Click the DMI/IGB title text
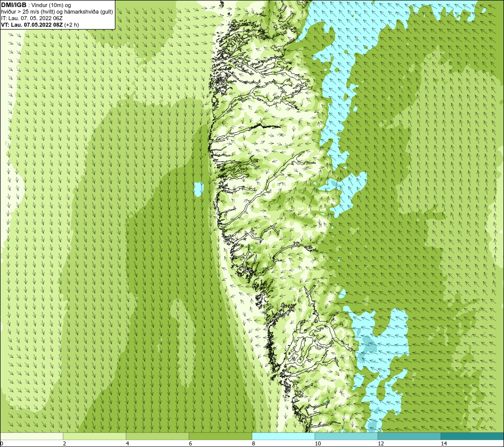This screenshot has height=447, width=504. [x=14, y=5]
